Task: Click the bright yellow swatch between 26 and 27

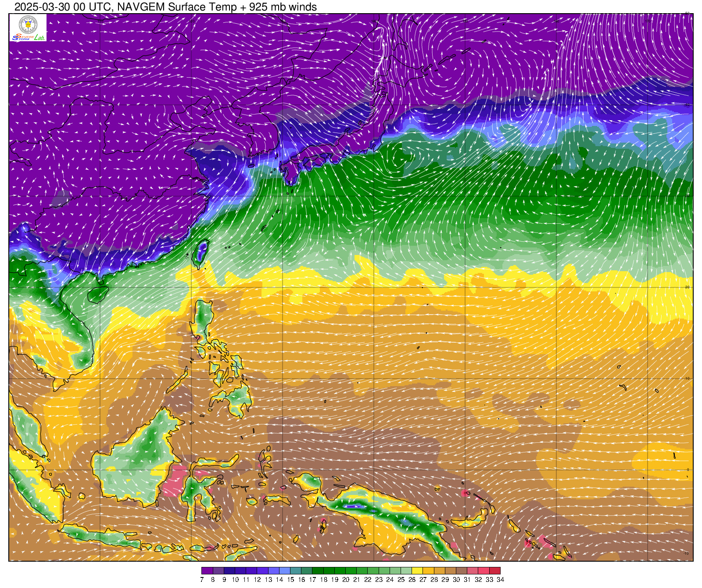Action: pyautogui.click(x=417, y=571)
